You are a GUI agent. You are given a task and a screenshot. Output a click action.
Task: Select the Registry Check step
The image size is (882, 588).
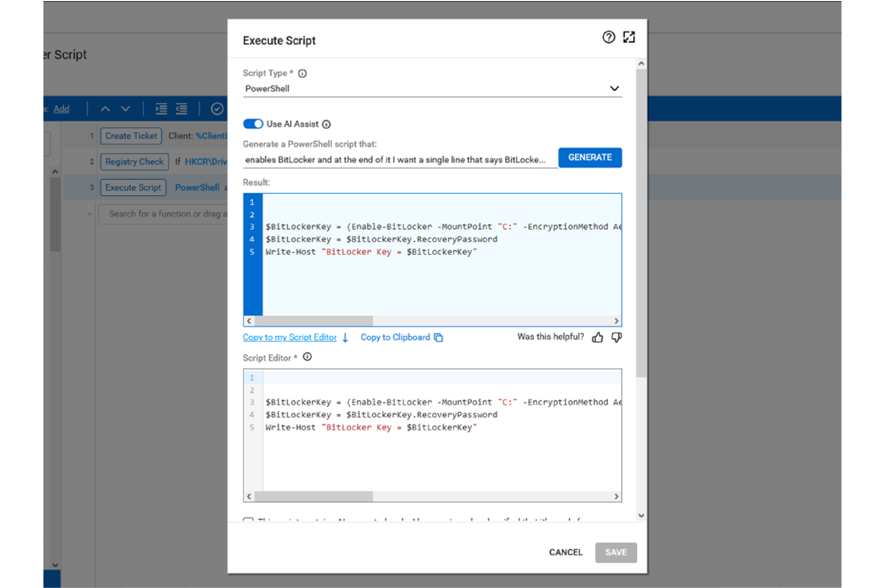134,162
